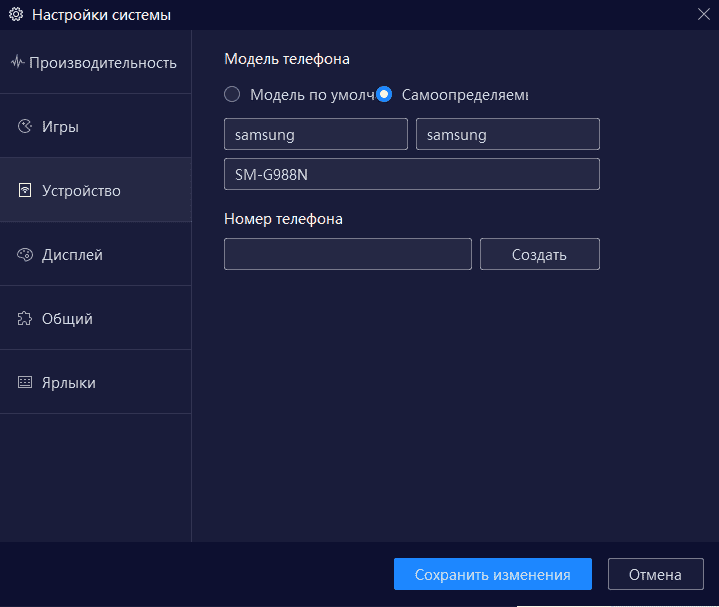Viewport: 719px width, 607px height.
Task: Click the empty Номер телефона field
Action: (347, 254)
